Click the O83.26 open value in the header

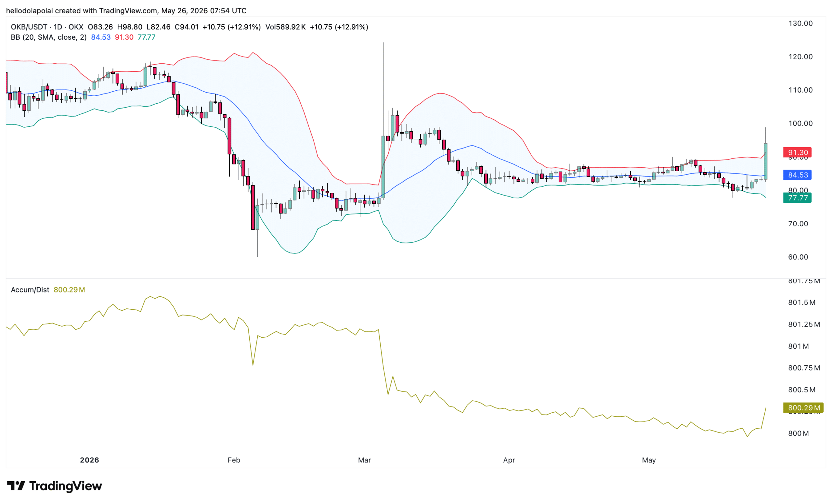pos(100,27)
